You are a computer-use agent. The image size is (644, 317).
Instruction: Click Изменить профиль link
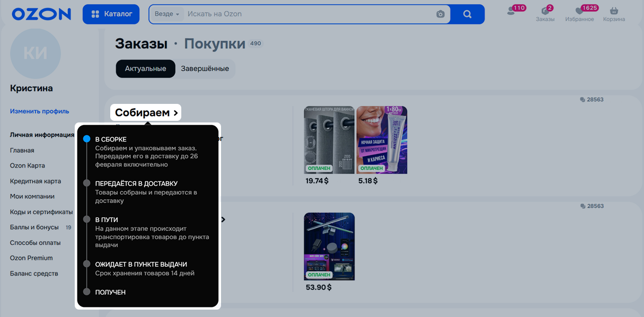pos(40,111)
